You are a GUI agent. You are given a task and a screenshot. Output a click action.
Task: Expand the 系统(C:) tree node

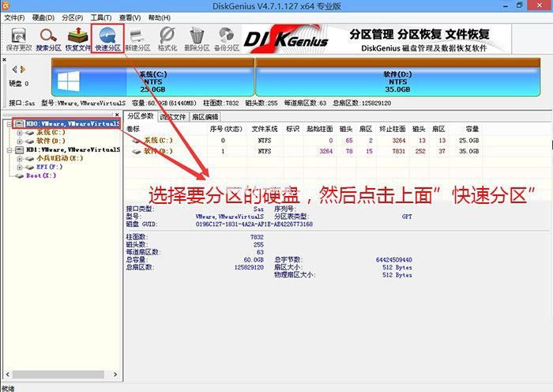(x=20, y=133)
